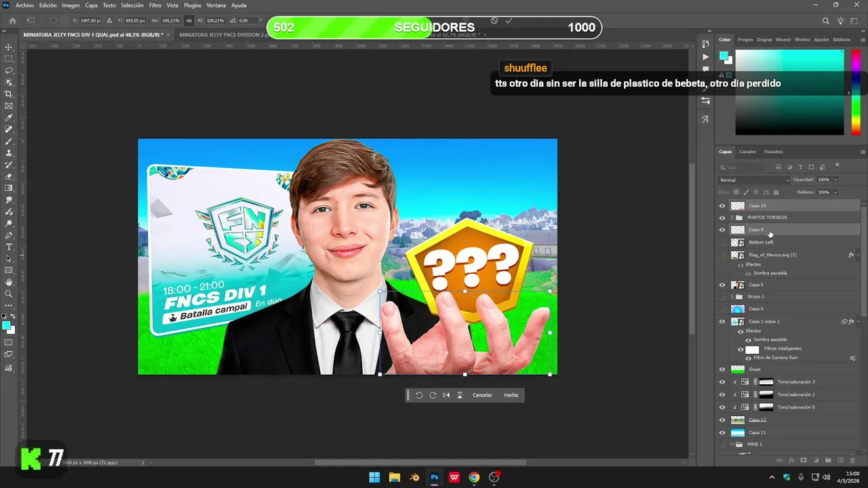
Task: Select the Horizontal Type tool
Action: 9,247
